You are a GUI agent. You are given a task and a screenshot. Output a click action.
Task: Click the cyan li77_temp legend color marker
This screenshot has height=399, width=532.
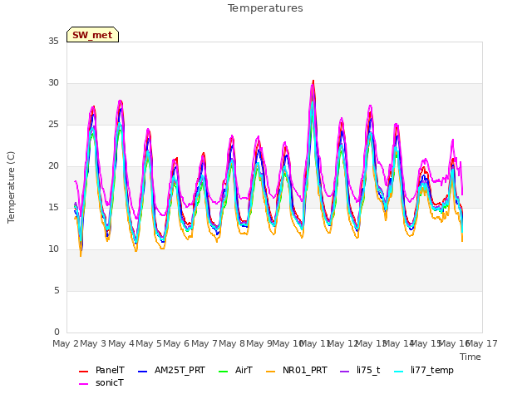(398, 372)
